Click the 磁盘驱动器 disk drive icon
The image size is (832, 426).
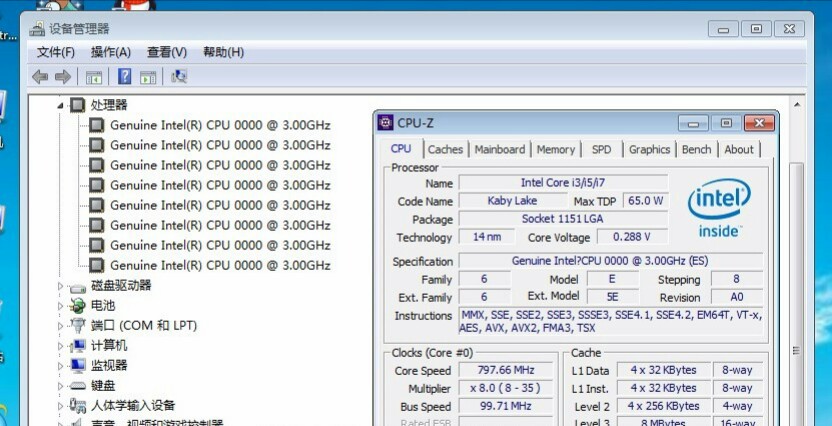click(x=77, y=288)
